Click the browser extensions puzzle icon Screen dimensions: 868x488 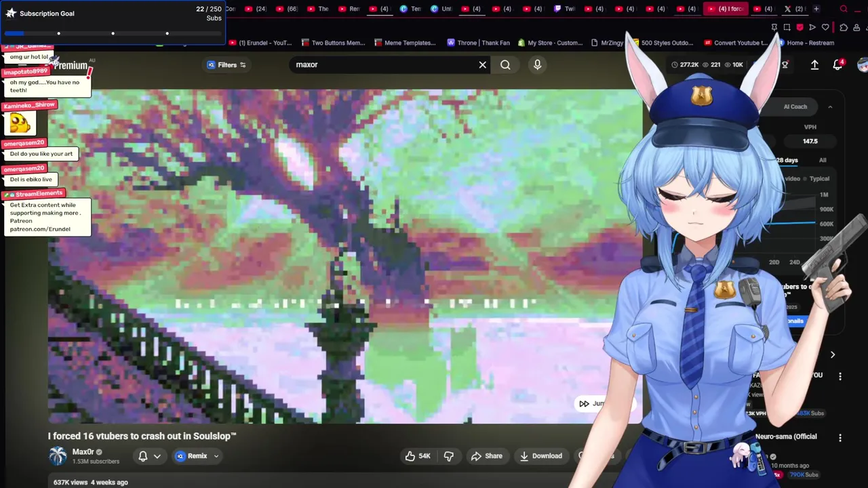coord(844,28)
